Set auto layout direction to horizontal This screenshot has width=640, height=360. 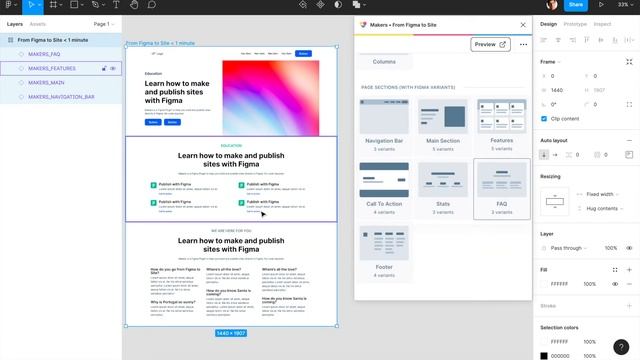click(x=555, y=155)
